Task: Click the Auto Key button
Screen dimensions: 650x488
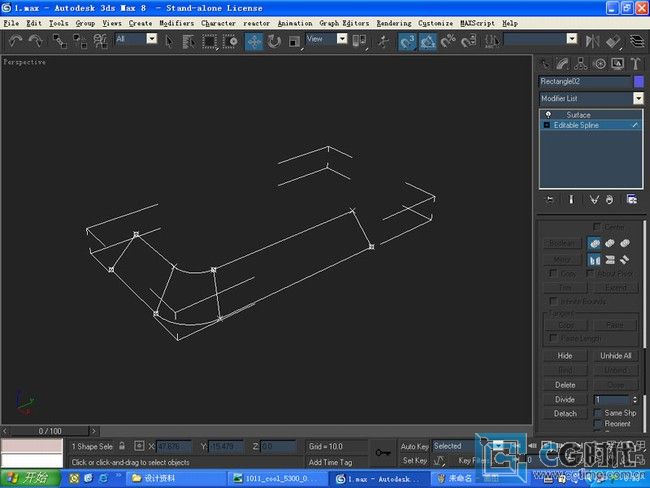Action: 414,446
